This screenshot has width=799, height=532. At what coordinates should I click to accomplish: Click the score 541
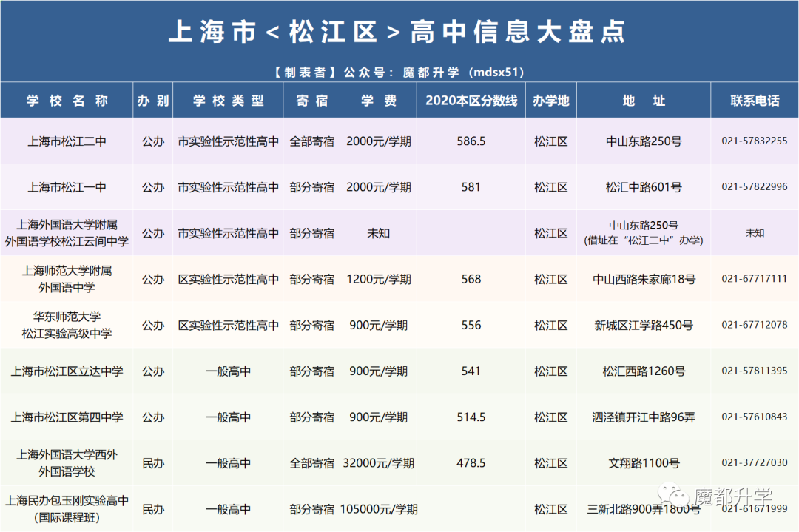pos(471,371)
